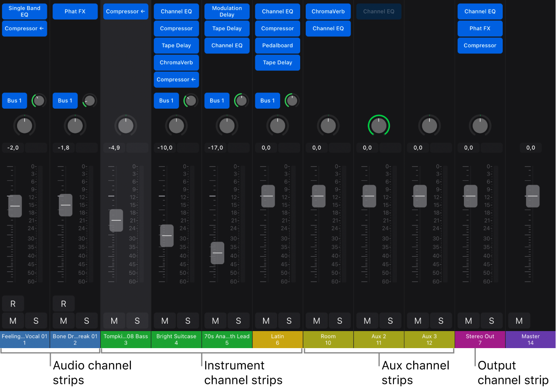
Task: Solo the Latin channel strip
Action: point(289,321)
